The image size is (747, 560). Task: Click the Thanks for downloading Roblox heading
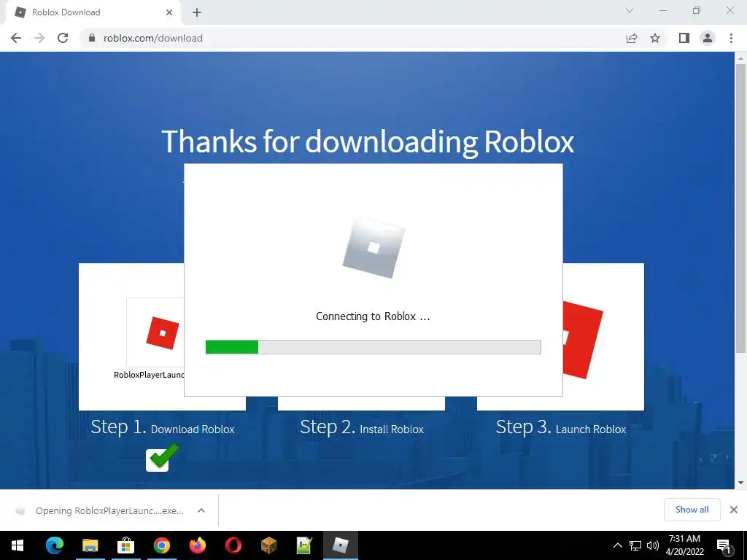[x=368, y=141]
